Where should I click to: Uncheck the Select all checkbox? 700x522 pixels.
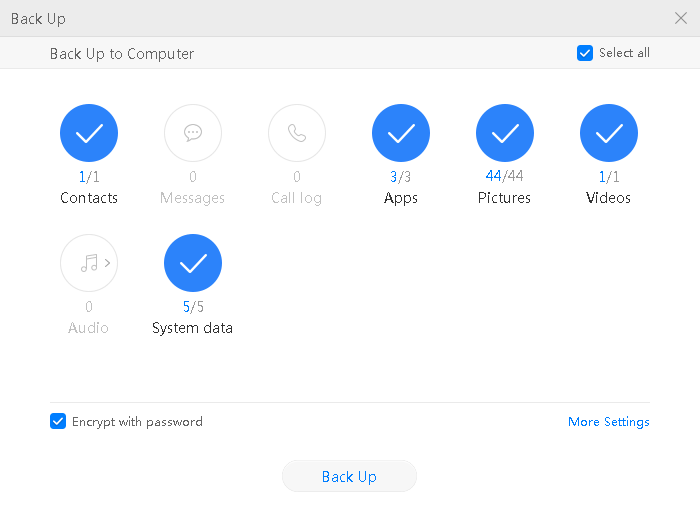[x=585, y=53]
